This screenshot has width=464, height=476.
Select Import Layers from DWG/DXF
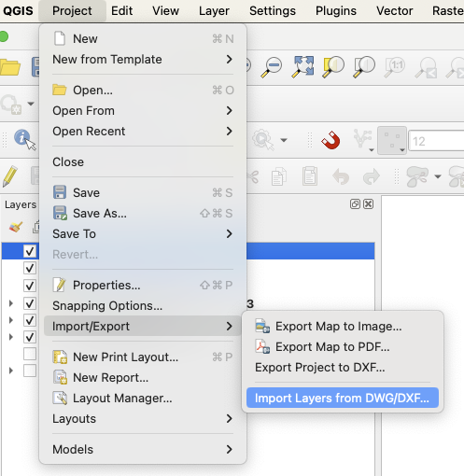coord(343,398)
